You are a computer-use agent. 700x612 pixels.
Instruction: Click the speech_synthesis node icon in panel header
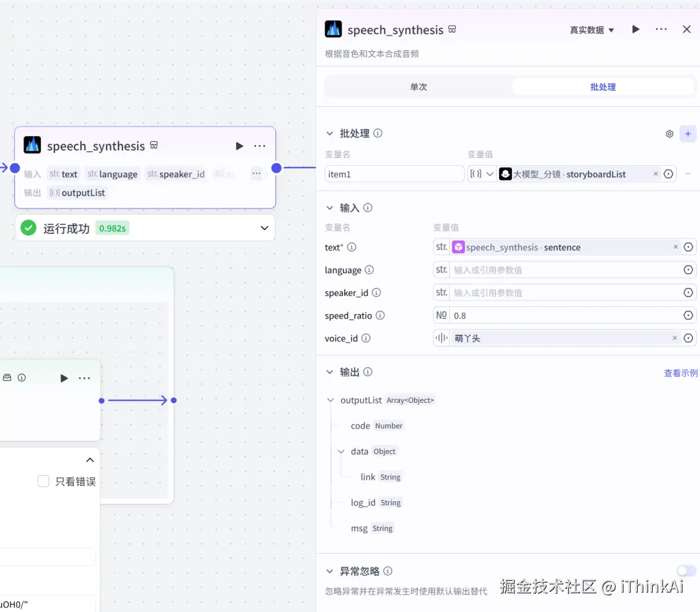click(333, 29)
